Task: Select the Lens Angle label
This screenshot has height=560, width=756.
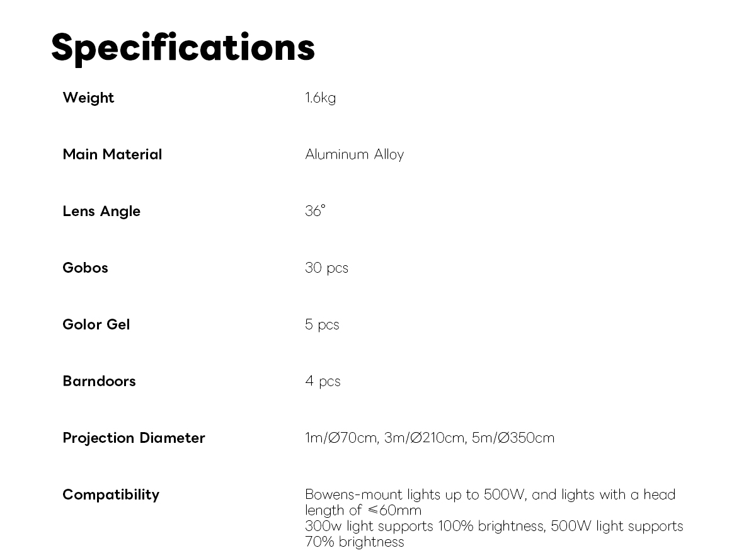Action: (101, 211)
